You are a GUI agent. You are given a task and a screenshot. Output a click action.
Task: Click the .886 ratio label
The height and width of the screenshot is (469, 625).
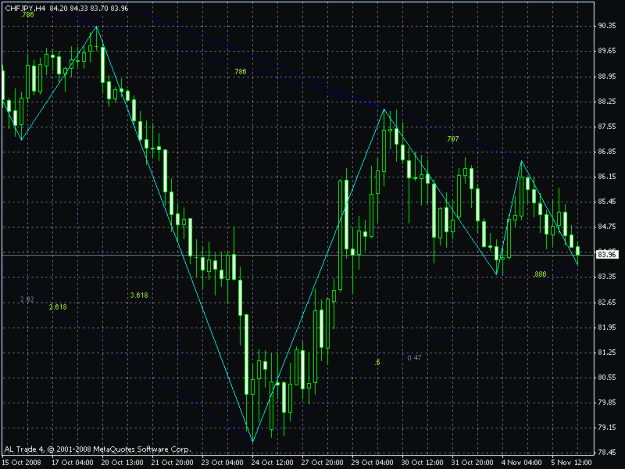pyautogui.click(x=540, y=274)
